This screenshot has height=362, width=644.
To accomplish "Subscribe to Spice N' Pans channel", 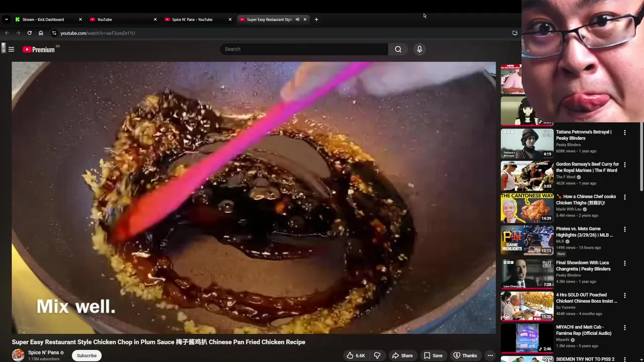I will tap(87, 355).
